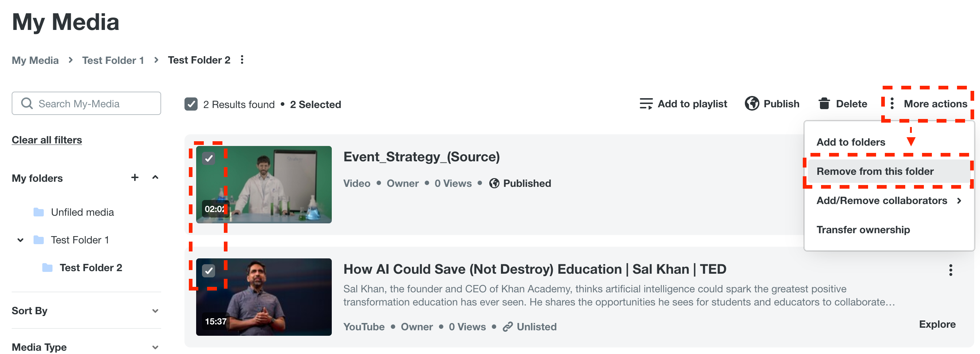The image size is (980, 354).
Task: Expand the Media Type filter
Action: click(155, 347)
